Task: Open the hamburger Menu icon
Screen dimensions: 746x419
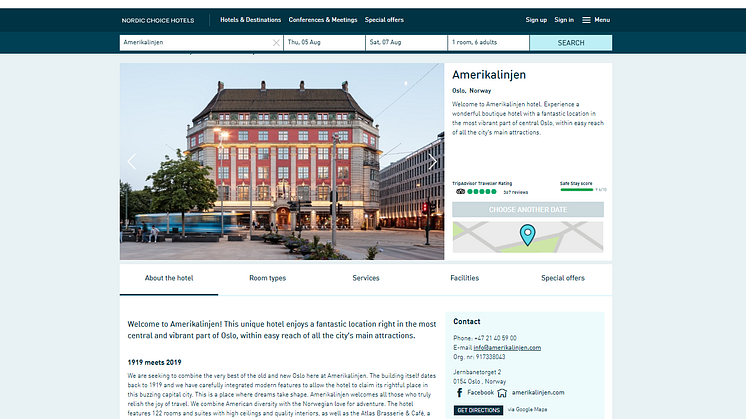Action: click(x=586, y=20)
